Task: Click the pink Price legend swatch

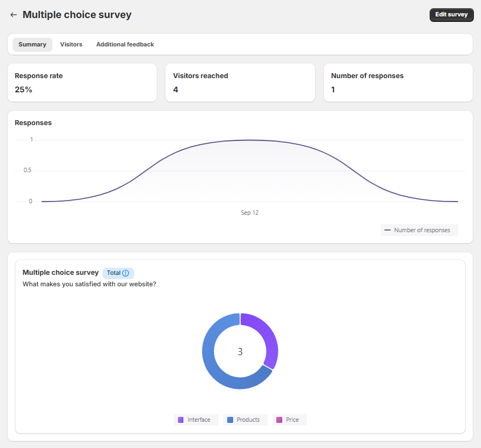Action: pos(279,420)
